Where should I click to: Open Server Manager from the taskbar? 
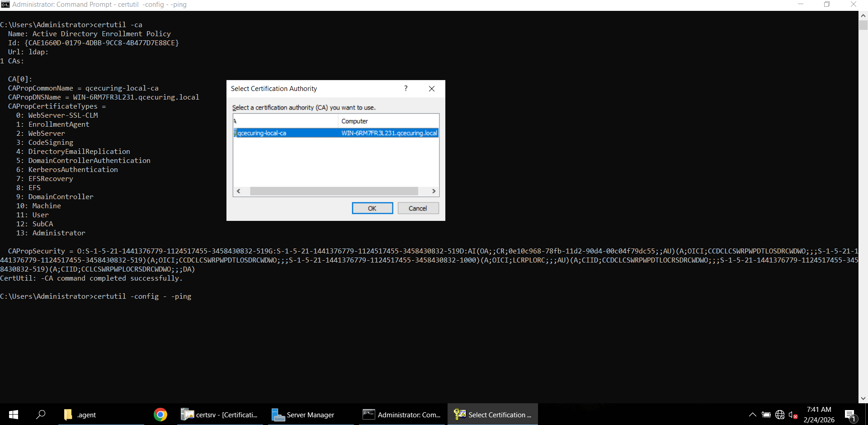click(303, 414)
